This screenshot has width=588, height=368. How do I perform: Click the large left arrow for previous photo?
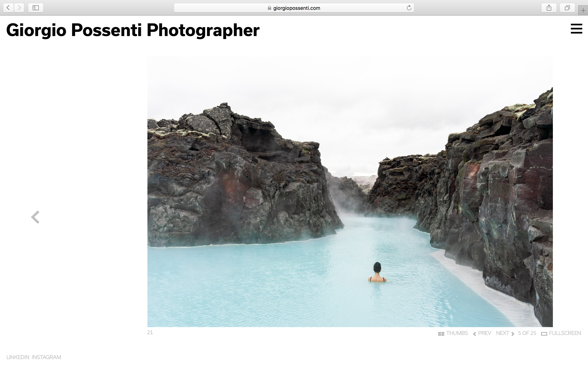tap(36, 217)
